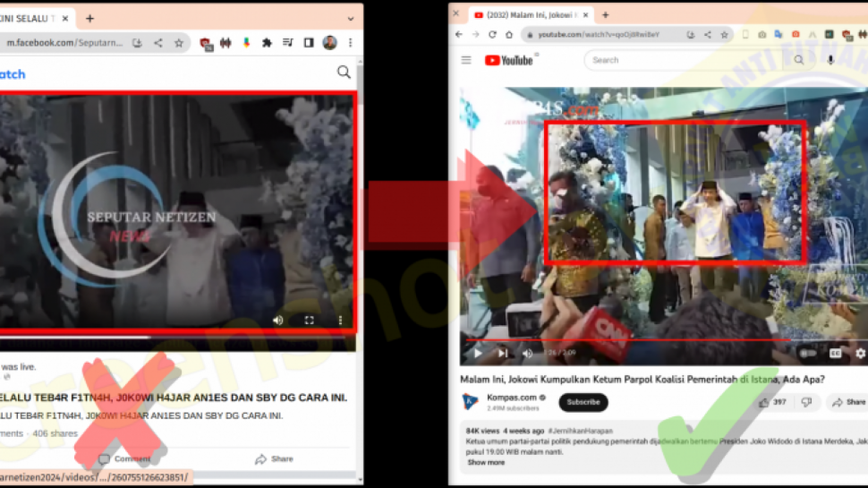
Task: Share the YouTube video
Action: 848,402
